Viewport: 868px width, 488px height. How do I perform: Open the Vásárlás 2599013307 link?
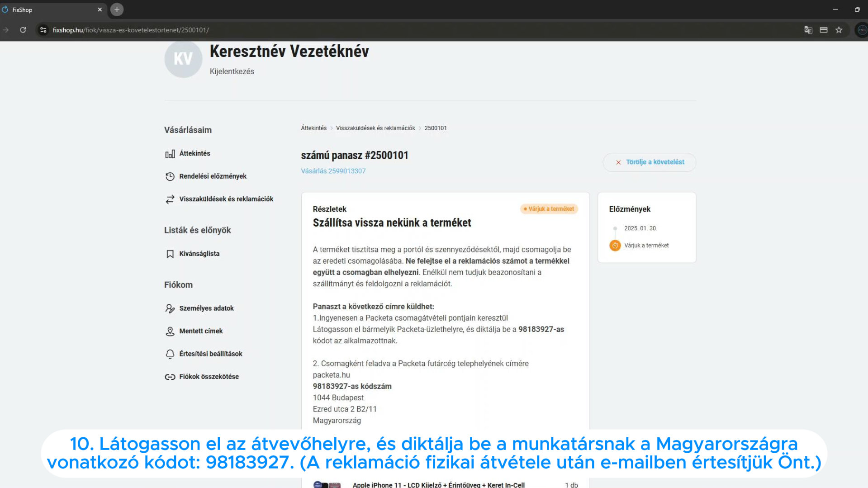[333, 171]
